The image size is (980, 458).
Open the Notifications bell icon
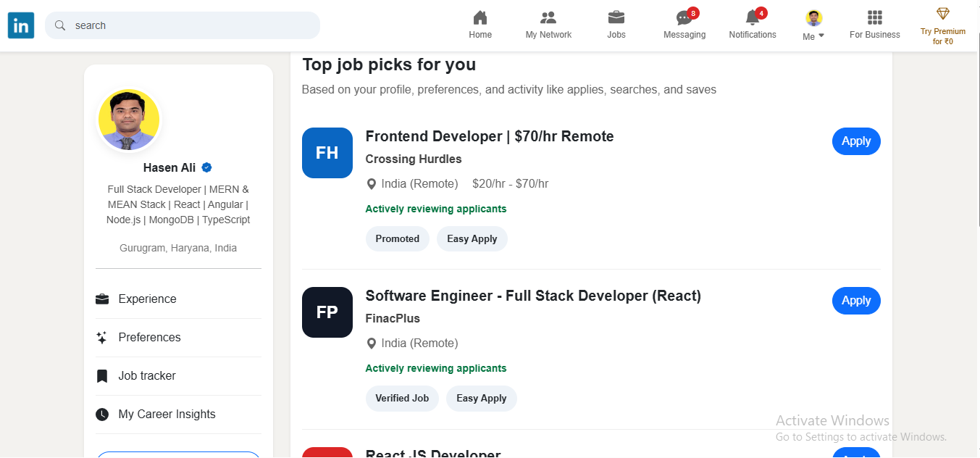coord(752,18)
